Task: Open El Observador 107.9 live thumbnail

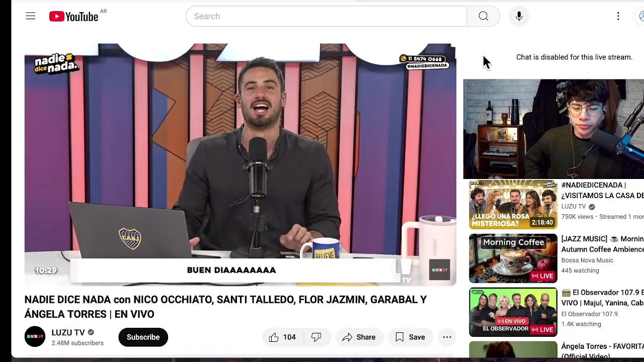Action: pyautogui.click(x=513, y=312)
